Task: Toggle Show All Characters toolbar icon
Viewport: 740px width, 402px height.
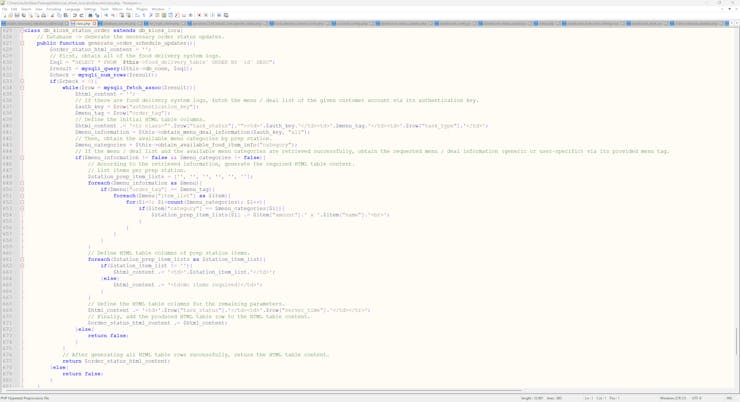Action: tap(144, 15)
